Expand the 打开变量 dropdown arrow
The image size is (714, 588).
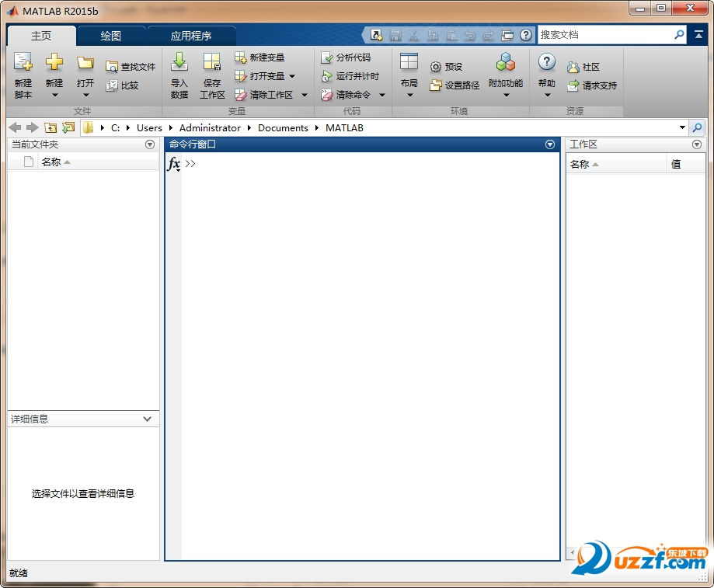(292, 76)
